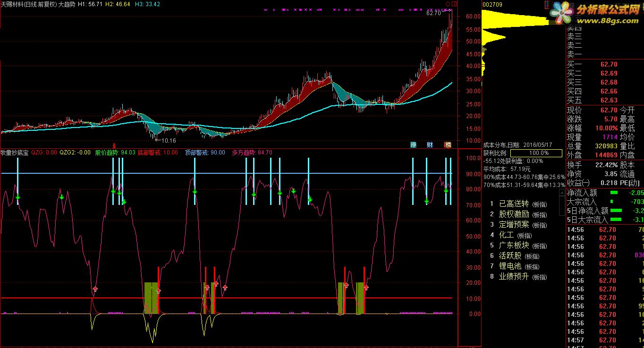Screen dimensions: 644x348
Task: Click the 停 icon under the price chart
Action: [x=414, y=144]
